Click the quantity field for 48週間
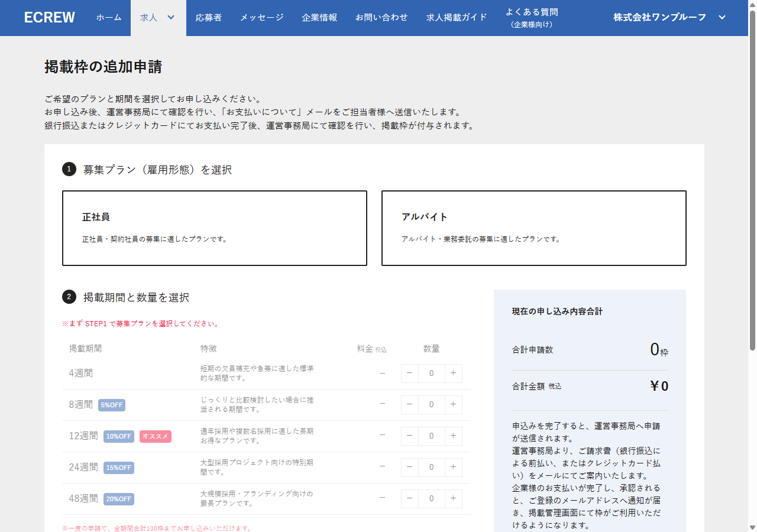 pos(432,499)
